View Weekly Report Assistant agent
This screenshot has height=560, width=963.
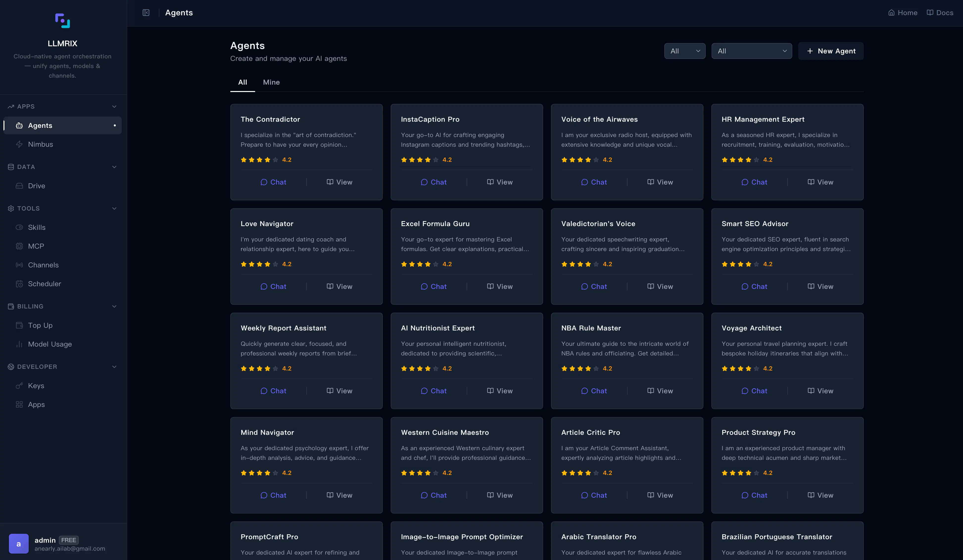tap(339, 391)
